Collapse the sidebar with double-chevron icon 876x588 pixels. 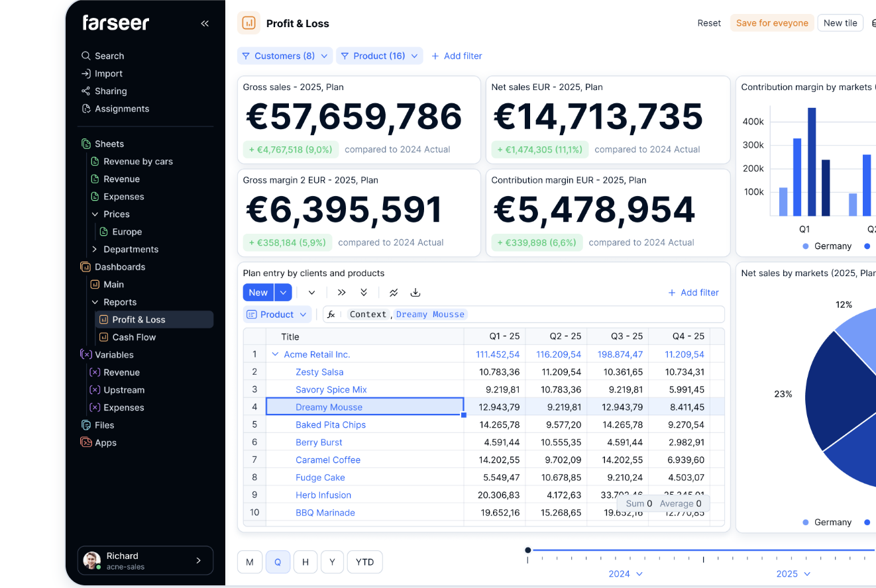point(205,23)
